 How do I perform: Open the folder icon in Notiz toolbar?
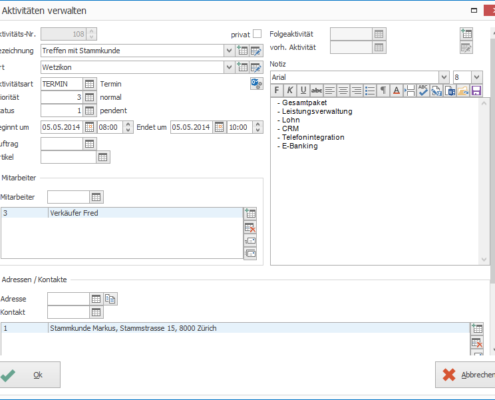point(463,90)
